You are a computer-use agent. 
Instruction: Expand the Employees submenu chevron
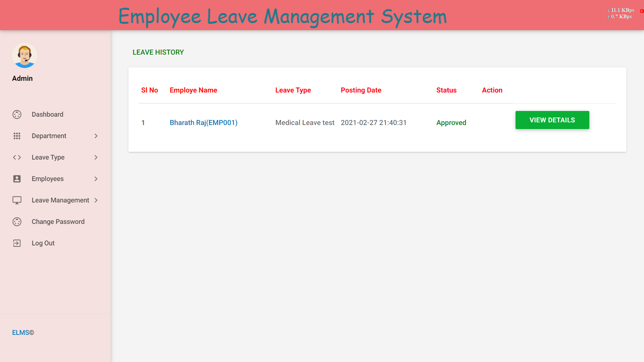(96, 179)
